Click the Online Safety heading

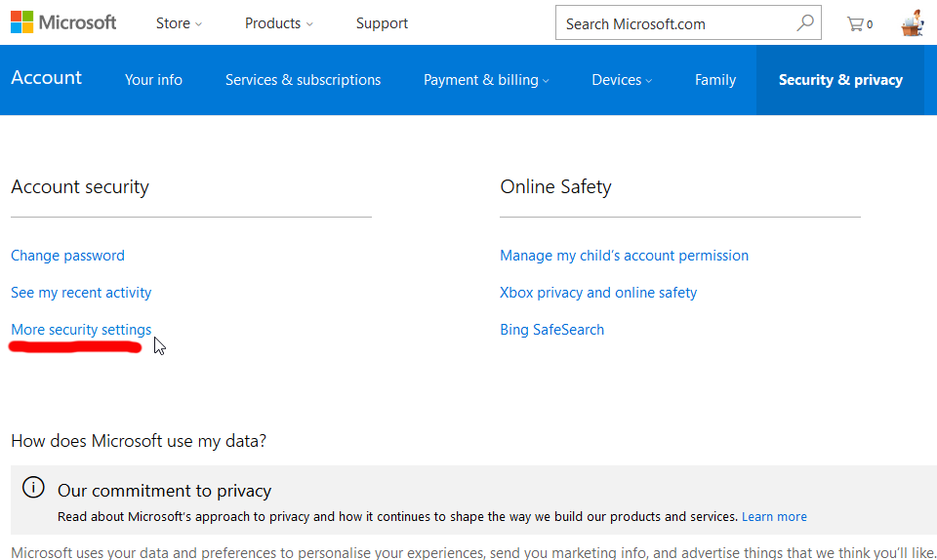point(555,187)
